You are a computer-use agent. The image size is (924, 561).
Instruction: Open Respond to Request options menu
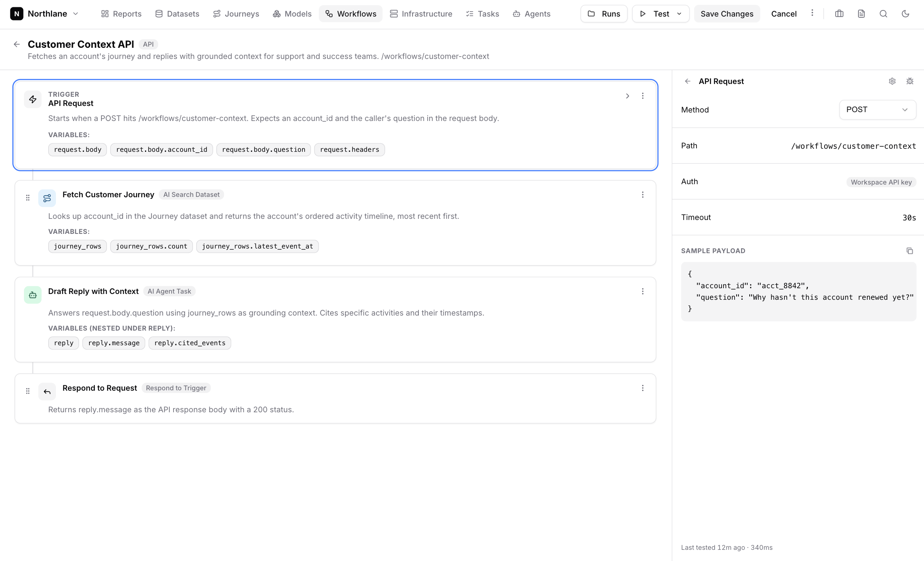pos(642,388)
